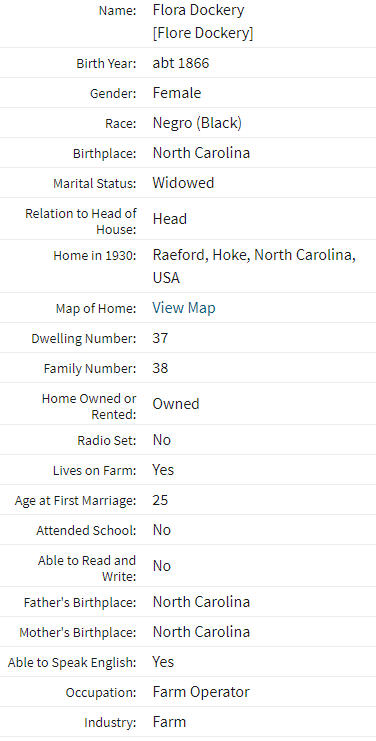Viewport: 376px width, 741px height.
Task: Click the Age at First Marriage value 25
Action: click(160, 500)
